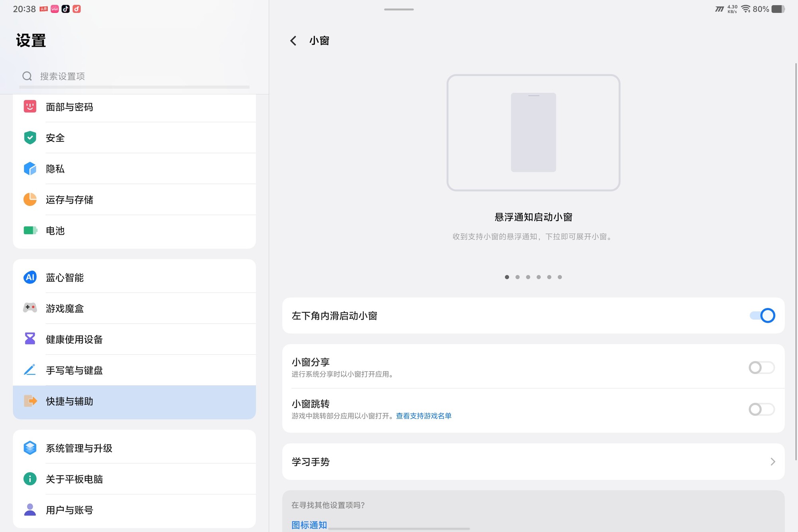The width and height of the screenshot is (798, 532).
Task: Click the 运存与存储 pie chart icon
Action: click(x=30, y=200)
